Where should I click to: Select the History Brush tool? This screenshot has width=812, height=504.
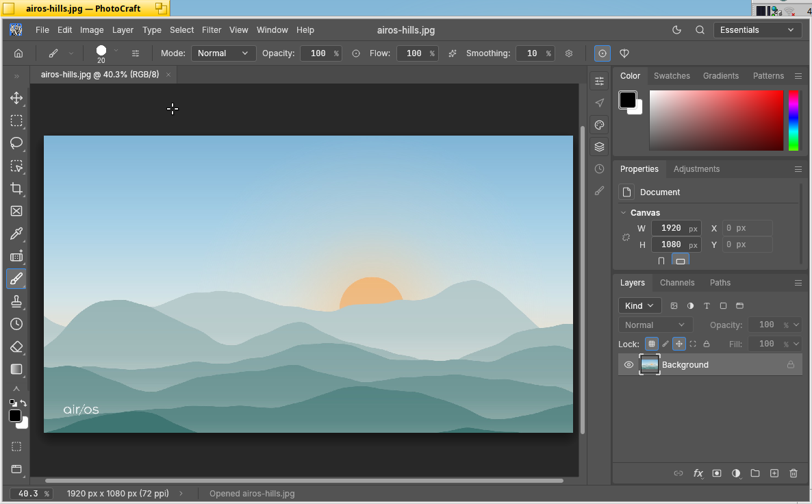click(16, 324)
